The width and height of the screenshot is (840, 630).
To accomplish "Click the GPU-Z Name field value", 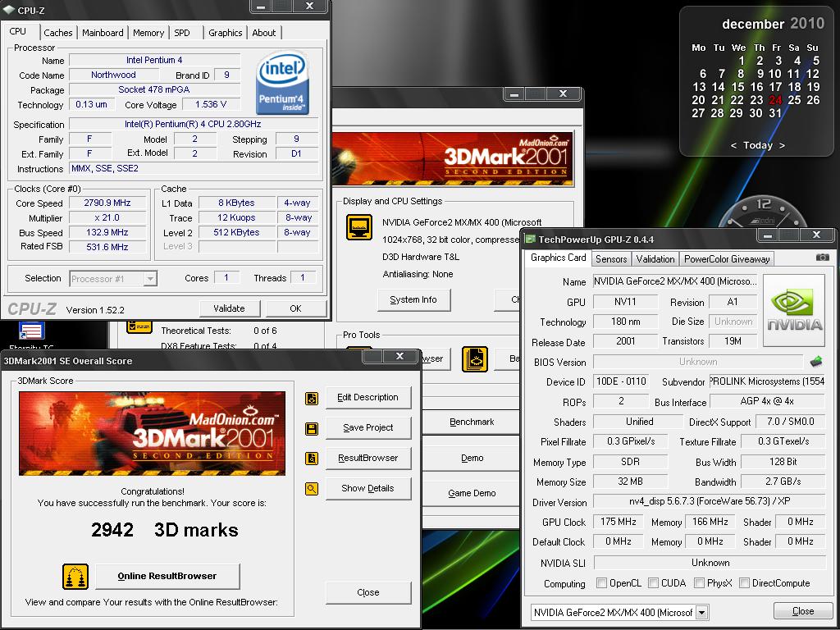I will click(x=675, y=281).
